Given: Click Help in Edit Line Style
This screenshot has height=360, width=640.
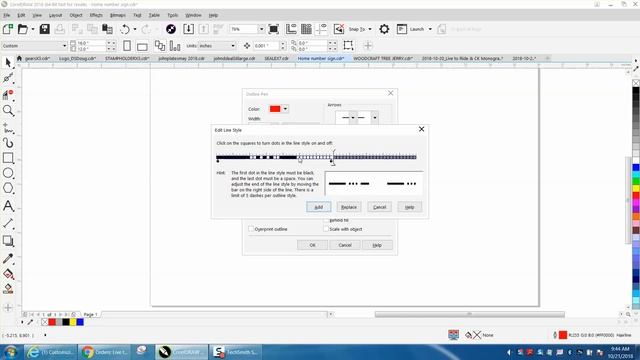Looking at the screenshot, I should pos(409,207).
